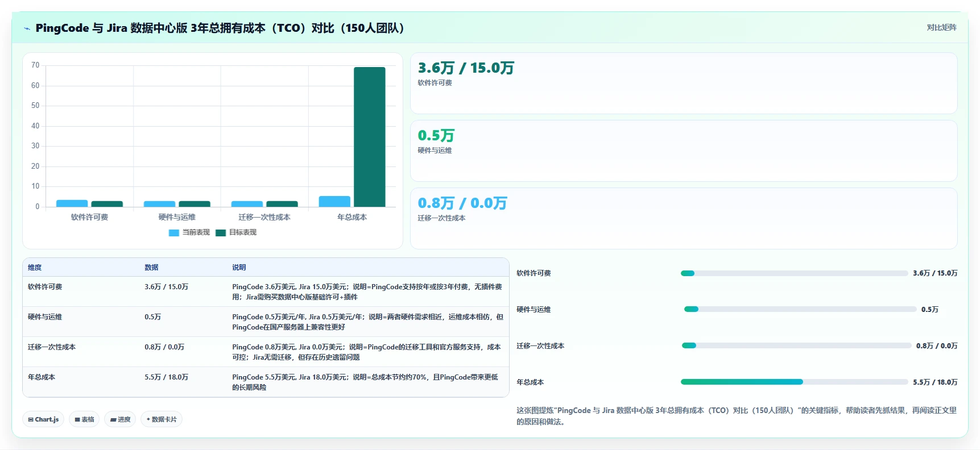Click the description starting PingCode 0.8万美元
Image resolution: width=980 pixels, height=450 pixels.
tap(366, 352)
